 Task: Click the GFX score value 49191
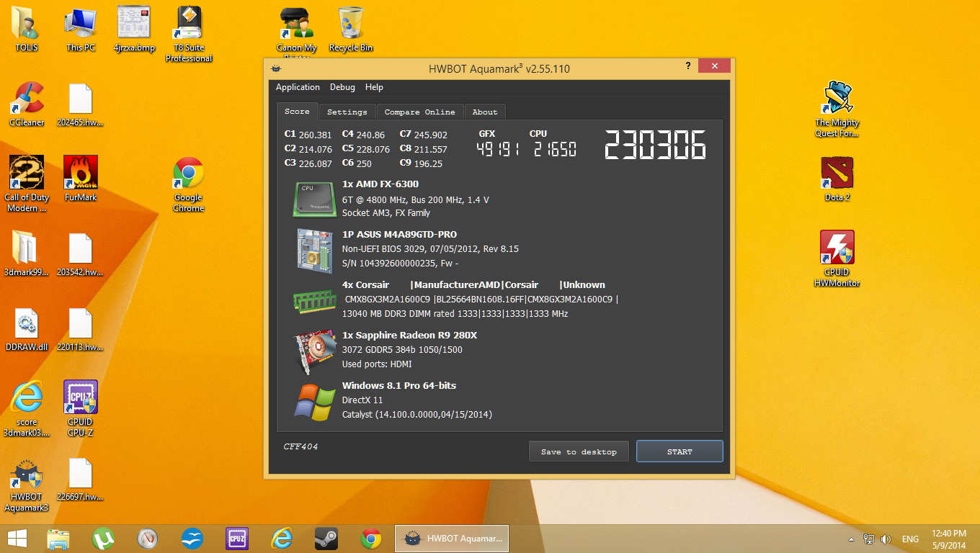(x=496, y=149)
